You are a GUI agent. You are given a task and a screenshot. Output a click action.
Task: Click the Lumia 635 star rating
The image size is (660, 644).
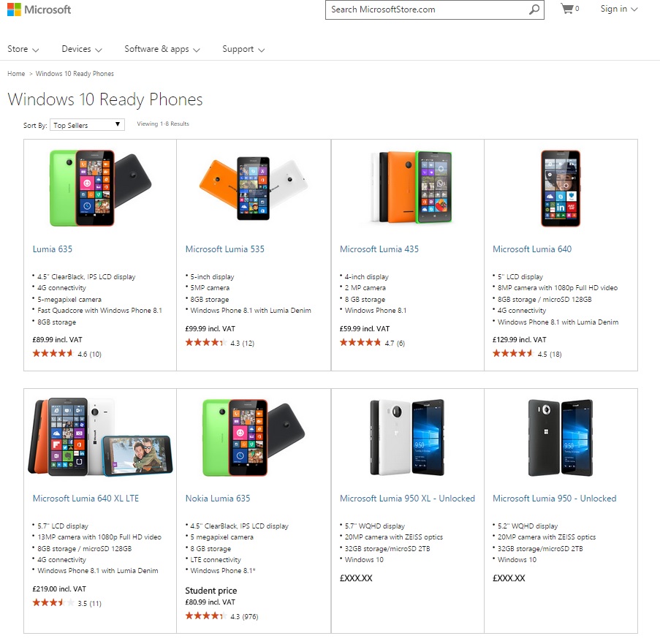coord(53,354)
